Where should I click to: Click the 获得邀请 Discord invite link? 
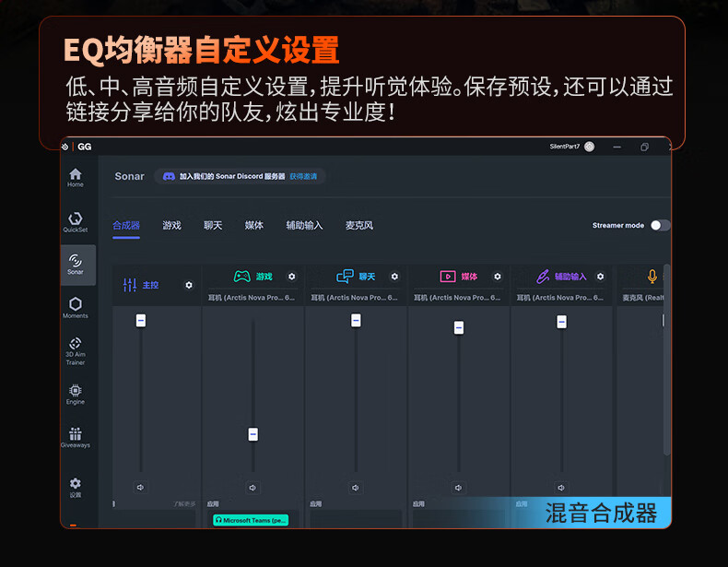pos(302,176)
